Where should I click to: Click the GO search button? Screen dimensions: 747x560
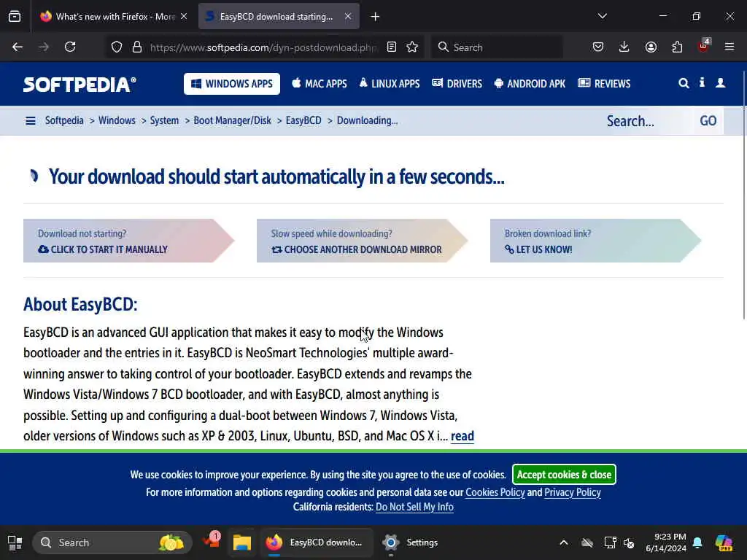coord(708,121)
